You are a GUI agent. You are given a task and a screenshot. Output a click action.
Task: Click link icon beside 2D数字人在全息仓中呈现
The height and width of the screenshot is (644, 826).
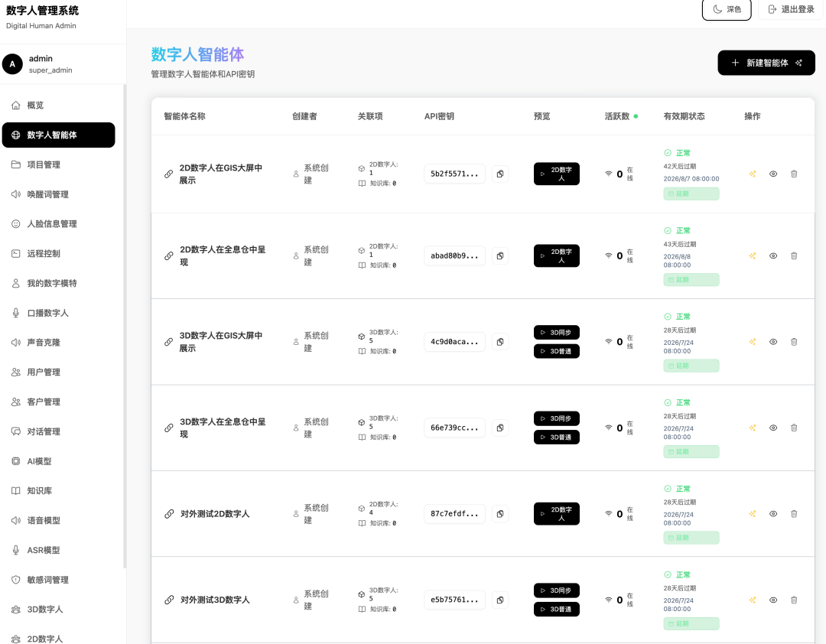pos(168,256)
